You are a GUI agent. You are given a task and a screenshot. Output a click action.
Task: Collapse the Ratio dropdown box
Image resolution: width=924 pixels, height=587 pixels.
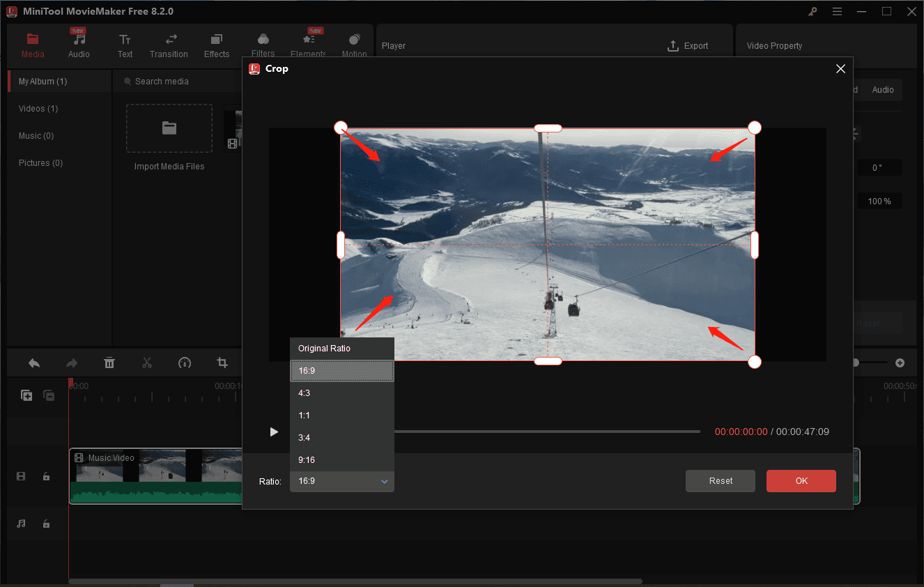coord(342,481)
